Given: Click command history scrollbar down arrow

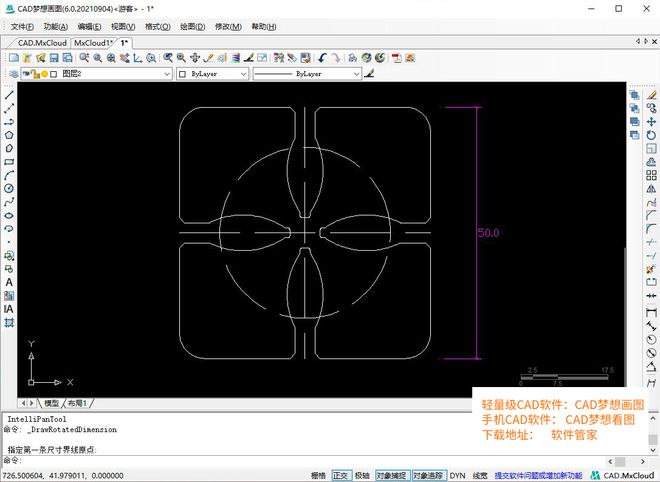Looking at the screenshot, I should coord(653,450).
